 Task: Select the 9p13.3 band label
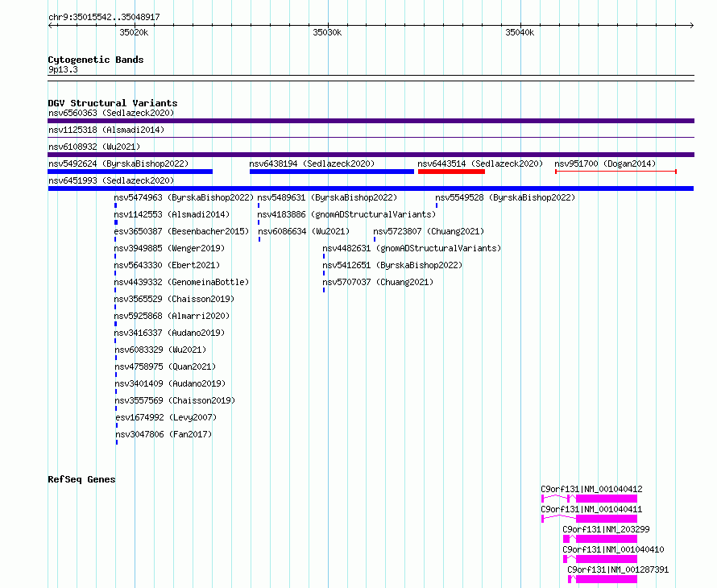(x=63, y=69)
